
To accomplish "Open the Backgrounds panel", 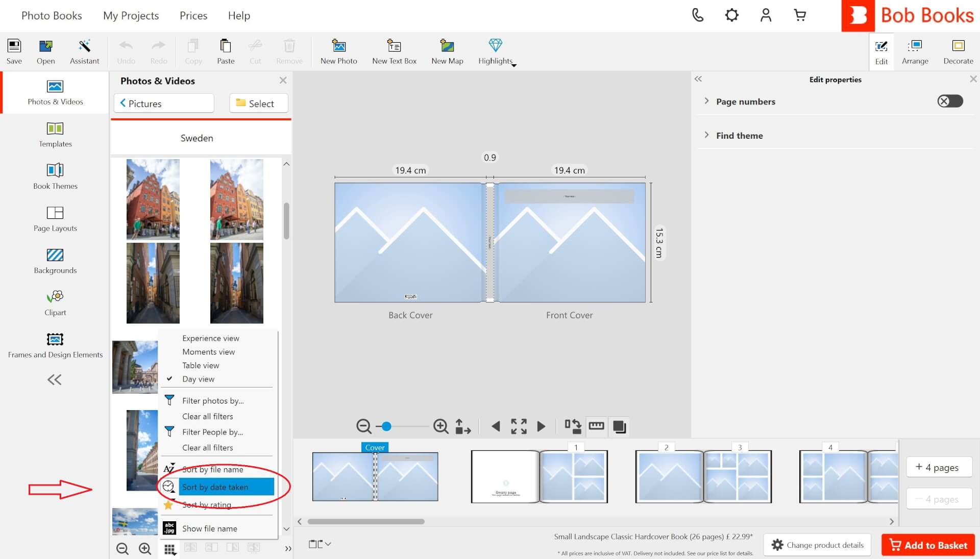I will pos(55,261).
